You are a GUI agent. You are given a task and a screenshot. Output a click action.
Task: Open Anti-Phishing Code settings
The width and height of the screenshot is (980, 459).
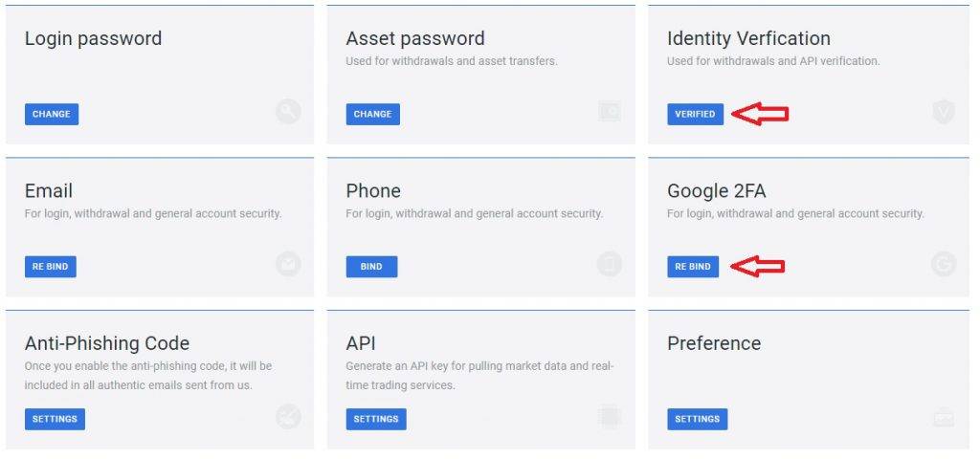click(x=55, y=419)
